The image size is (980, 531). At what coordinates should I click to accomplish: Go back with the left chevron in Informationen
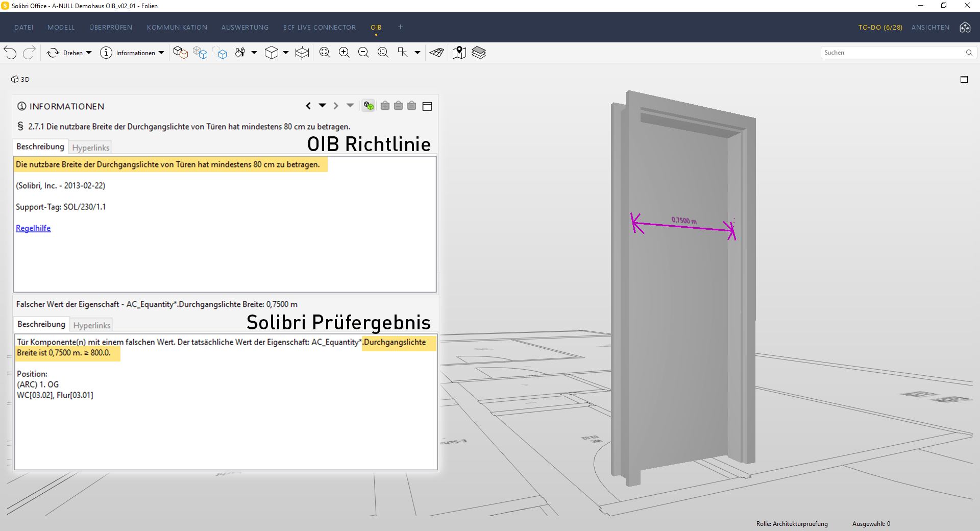(308, 106)
